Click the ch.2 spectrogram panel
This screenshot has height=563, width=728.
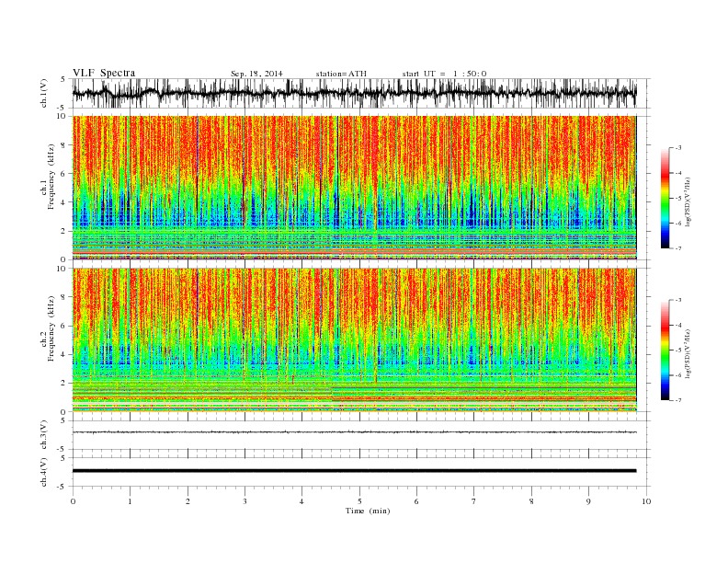(x=354, y=339)
